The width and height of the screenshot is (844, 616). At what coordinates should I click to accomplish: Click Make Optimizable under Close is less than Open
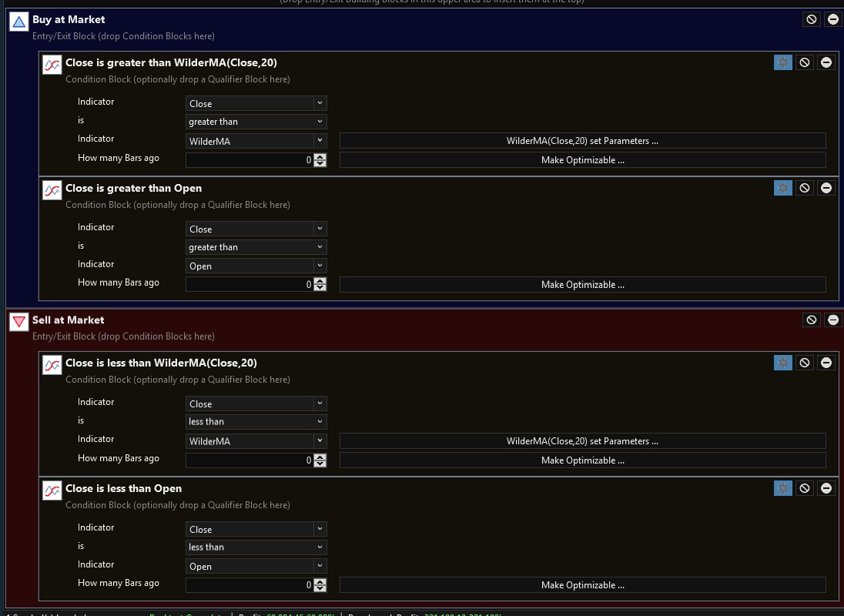(582, 585)
